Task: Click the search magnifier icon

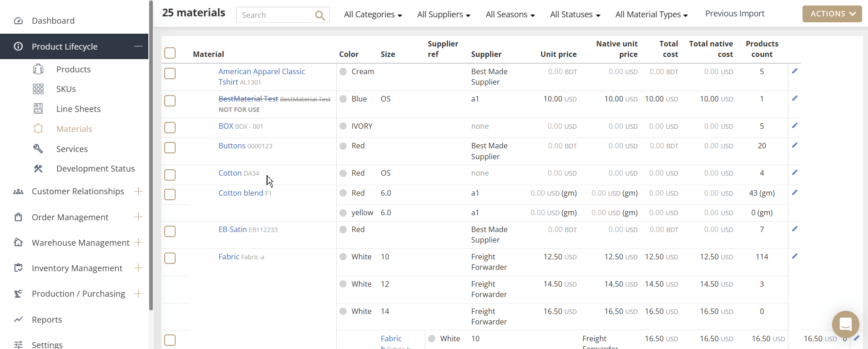Action: tap(320, 15)
